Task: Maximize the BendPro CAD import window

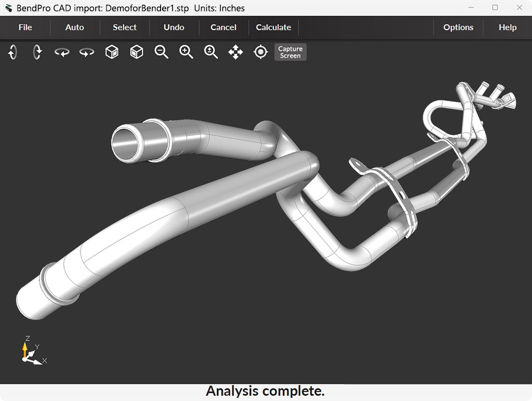Action: point(495,7)
